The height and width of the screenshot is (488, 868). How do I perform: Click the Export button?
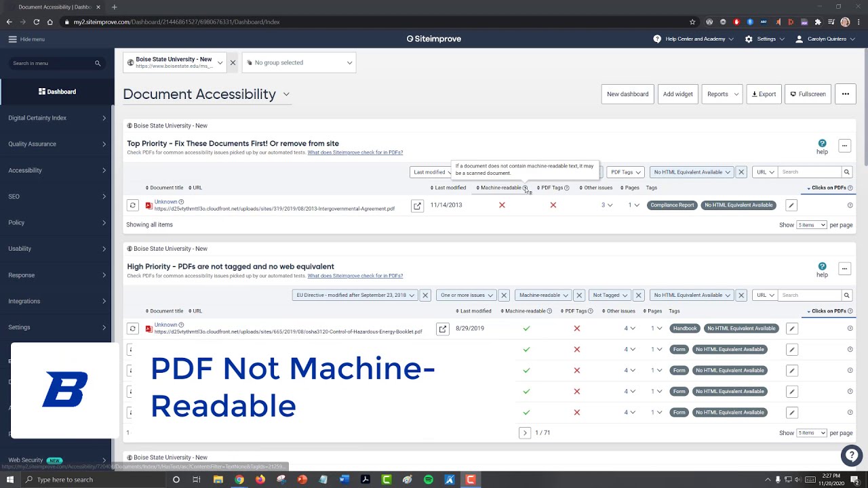(x=764, y=94)
